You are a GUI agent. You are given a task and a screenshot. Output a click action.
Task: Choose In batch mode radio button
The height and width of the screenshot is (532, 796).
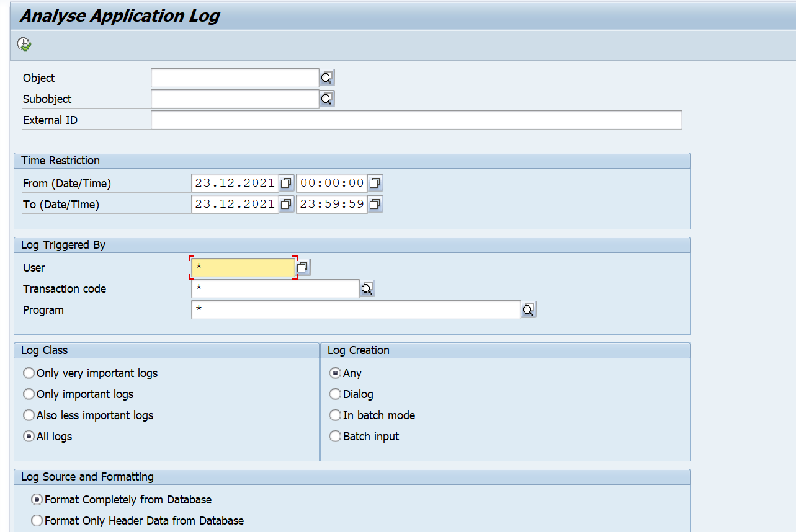pyautogui.click(x=335, y=415)
